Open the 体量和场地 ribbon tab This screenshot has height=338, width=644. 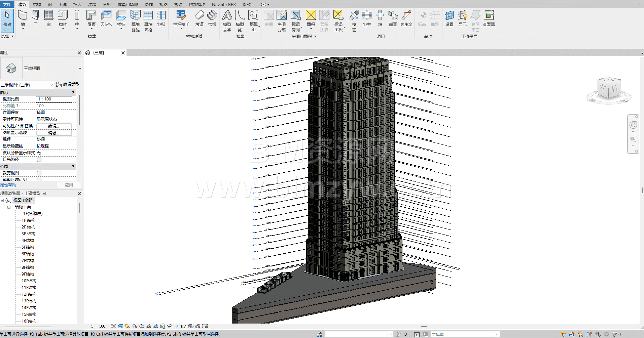(128, 4)
